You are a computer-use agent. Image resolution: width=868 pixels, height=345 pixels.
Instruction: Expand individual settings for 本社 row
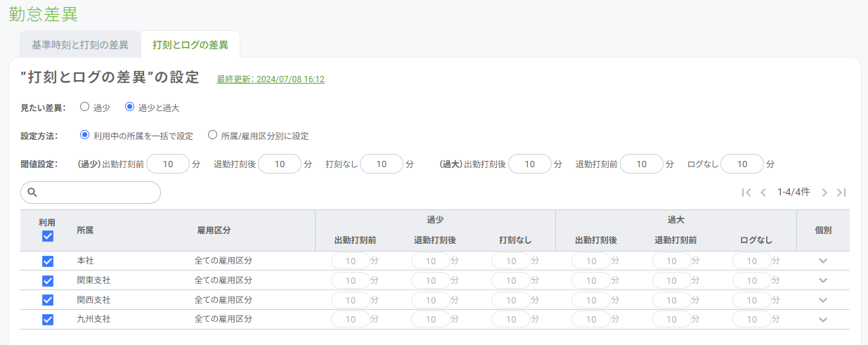[823, 261]
